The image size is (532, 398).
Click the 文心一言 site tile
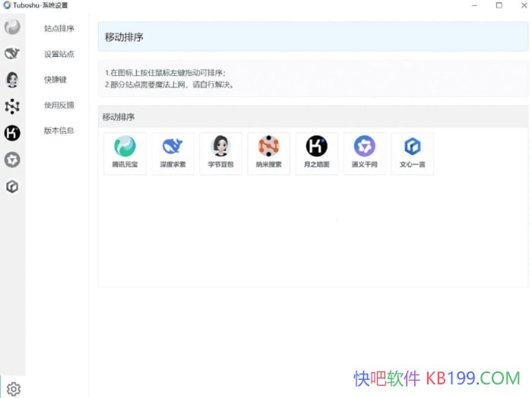pyautogui.click(x=412, y=153)
